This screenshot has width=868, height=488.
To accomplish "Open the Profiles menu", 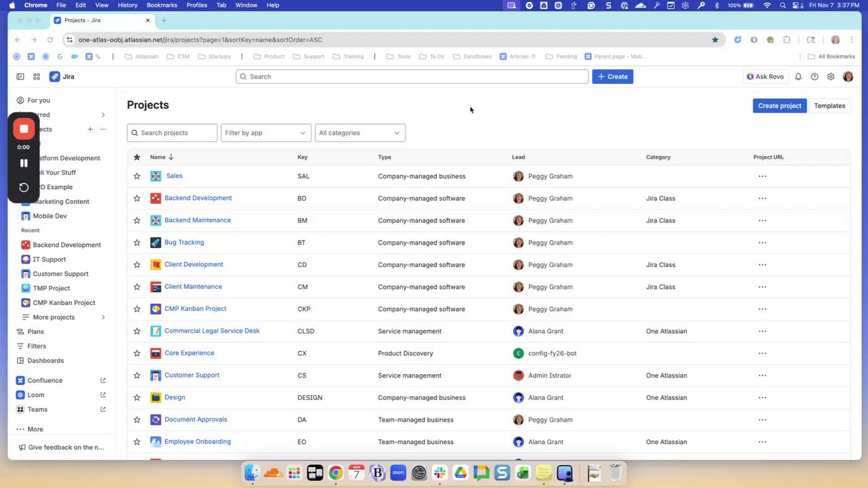I will [x=197, y=5].
